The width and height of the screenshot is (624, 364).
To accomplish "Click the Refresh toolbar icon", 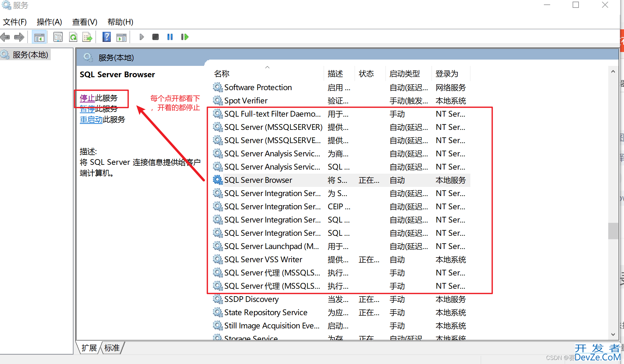I will [73, 37].
